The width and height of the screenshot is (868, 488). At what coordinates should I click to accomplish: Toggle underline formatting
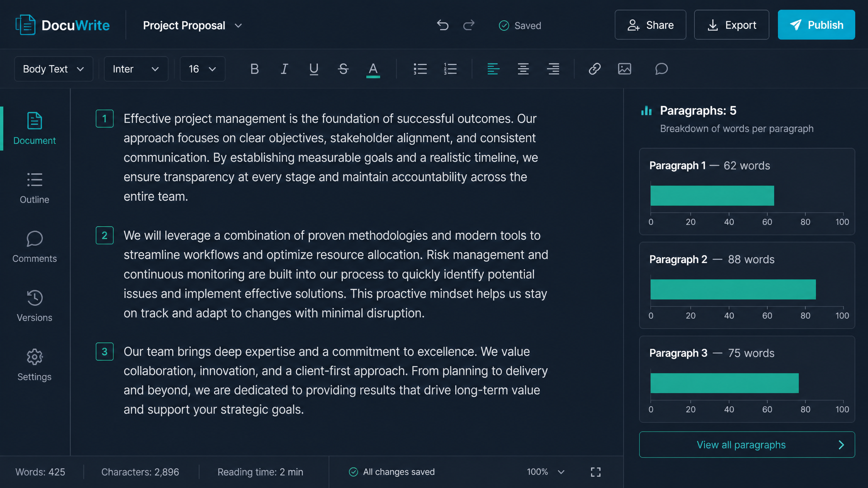pos(314,69)
